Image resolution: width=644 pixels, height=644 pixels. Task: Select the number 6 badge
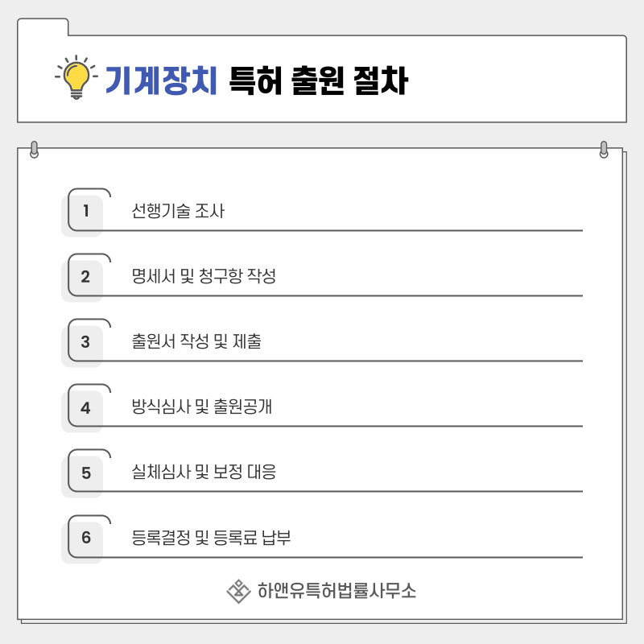pos(85,538)
